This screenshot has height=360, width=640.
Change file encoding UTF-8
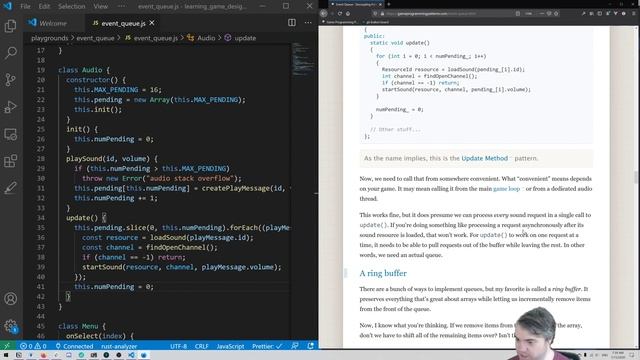pyautogui.click(x=178, y=346)
